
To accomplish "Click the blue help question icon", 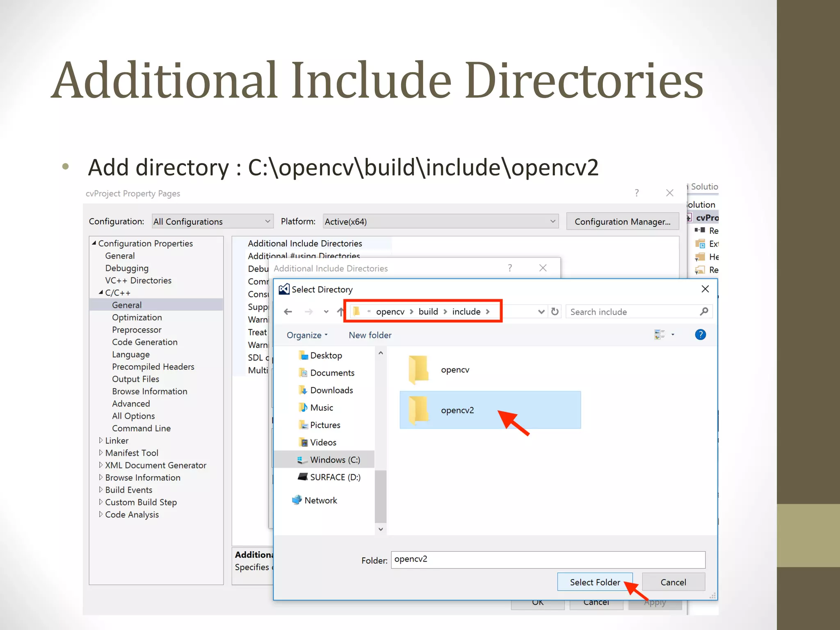I will click(x=700, y=335).
